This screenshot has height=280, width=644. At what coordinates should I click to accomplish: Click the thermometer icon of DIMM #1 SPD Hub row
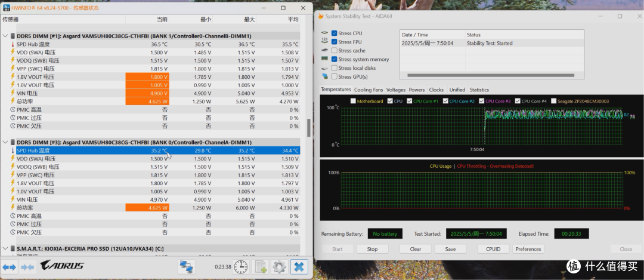(13, 44)
